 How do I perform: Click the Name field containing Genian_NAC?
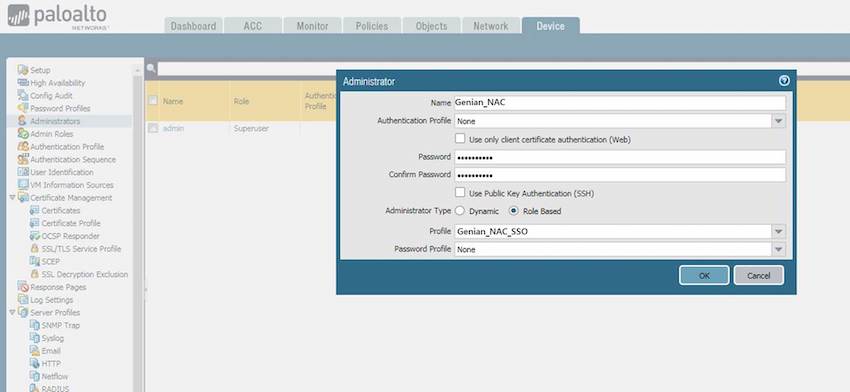click(620, 102)
